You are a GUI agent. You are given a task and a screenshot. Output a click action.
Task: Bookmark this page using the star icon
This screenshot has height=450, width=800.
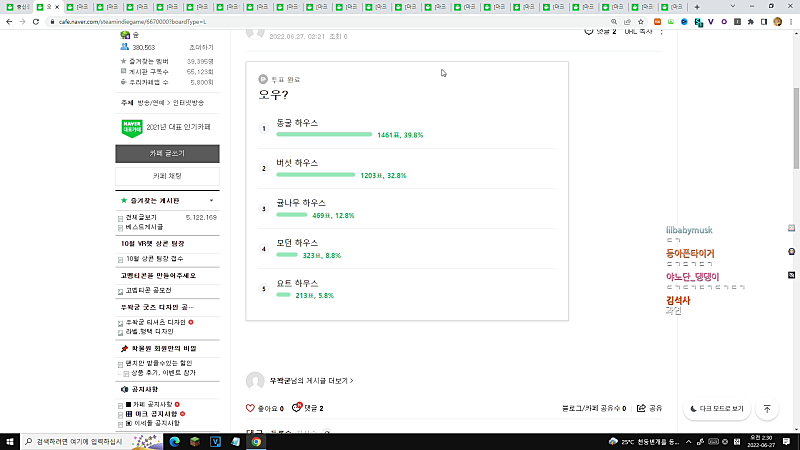[x=641, y=22]
